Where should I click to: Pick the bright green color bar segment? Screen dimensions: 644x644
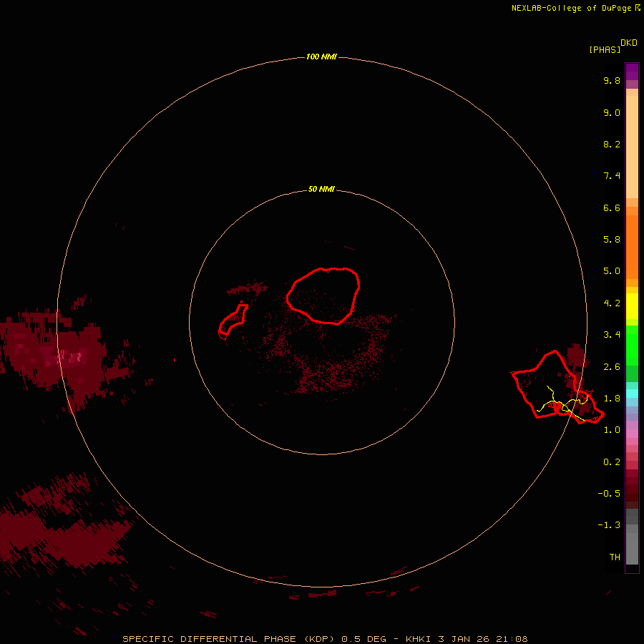[x=632, y=345]
